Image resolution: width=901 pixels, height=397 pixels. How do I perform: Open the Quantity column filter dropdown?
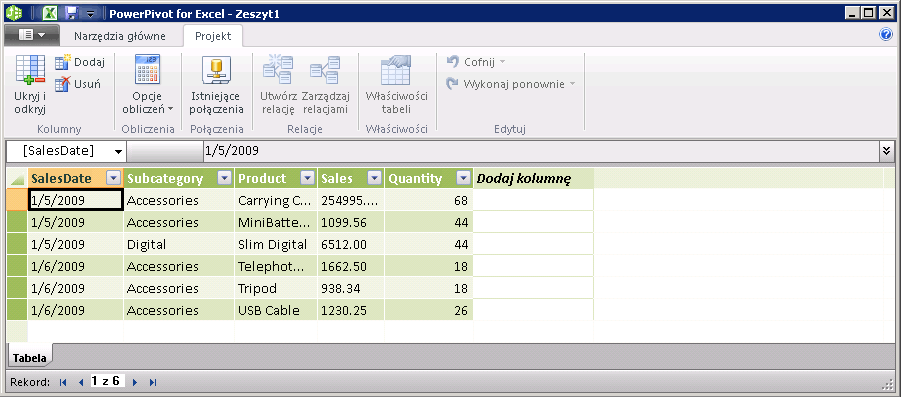tap(463, 178)
